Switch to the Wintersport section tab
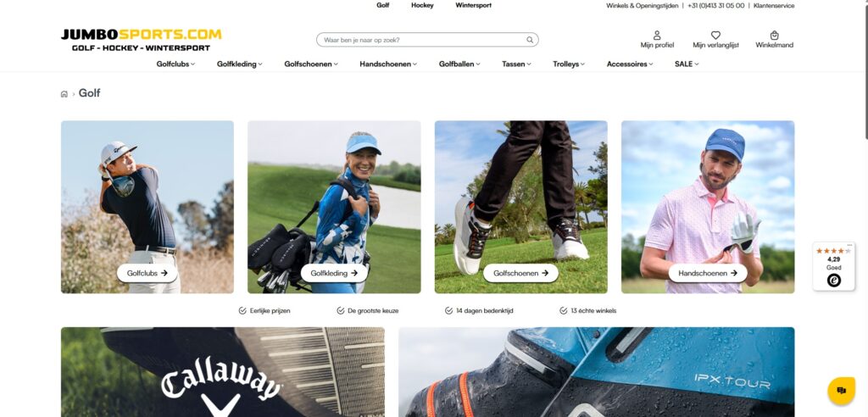This screenshot has height=417, width=868. pyautogui.click(x=473, y=6)
